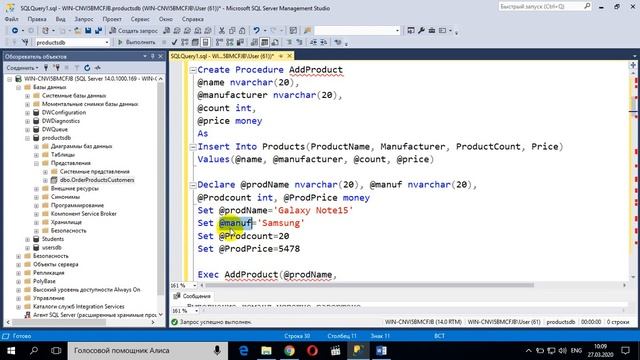Image resolution: width=640 pixels, height=360 pixels.
Task: Click the Results to Text toolbar icon
Action: (254, 42)
